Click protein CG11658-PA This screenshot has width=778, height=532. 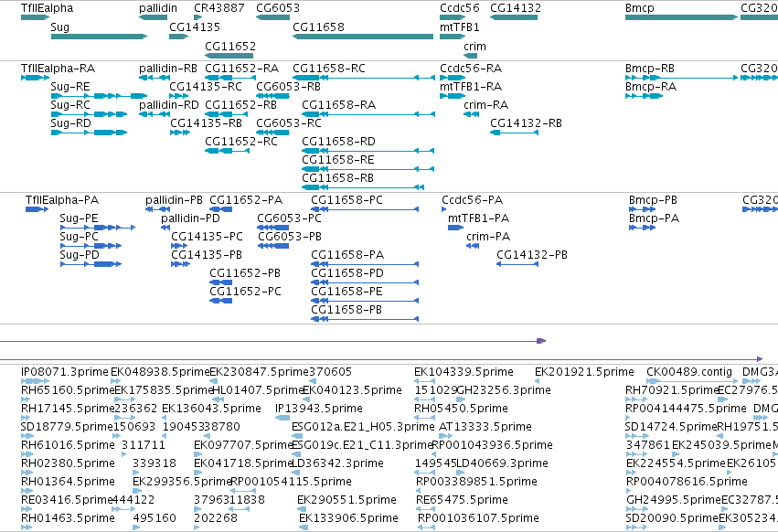coord(365,264)
